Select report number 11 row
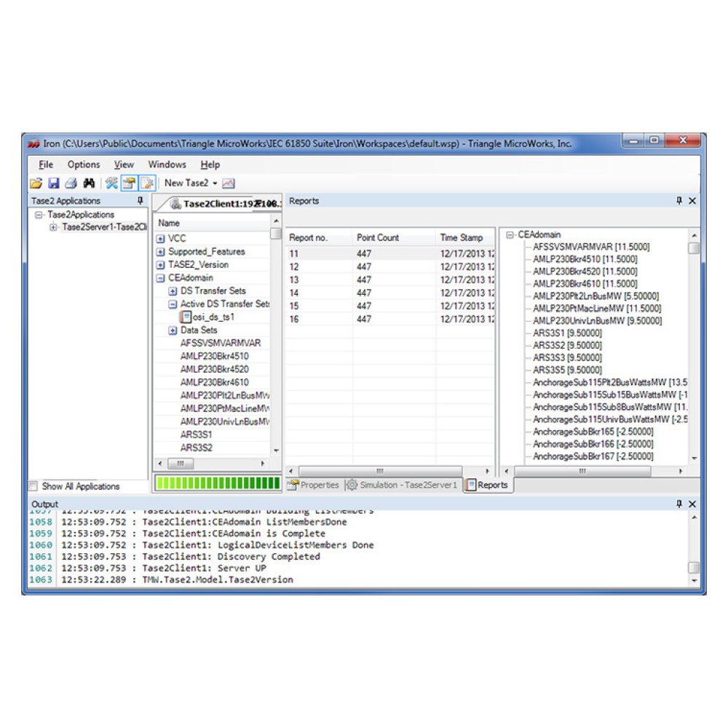Image resolution: width=728 pixels, height=728 pixels. [390, 253]
